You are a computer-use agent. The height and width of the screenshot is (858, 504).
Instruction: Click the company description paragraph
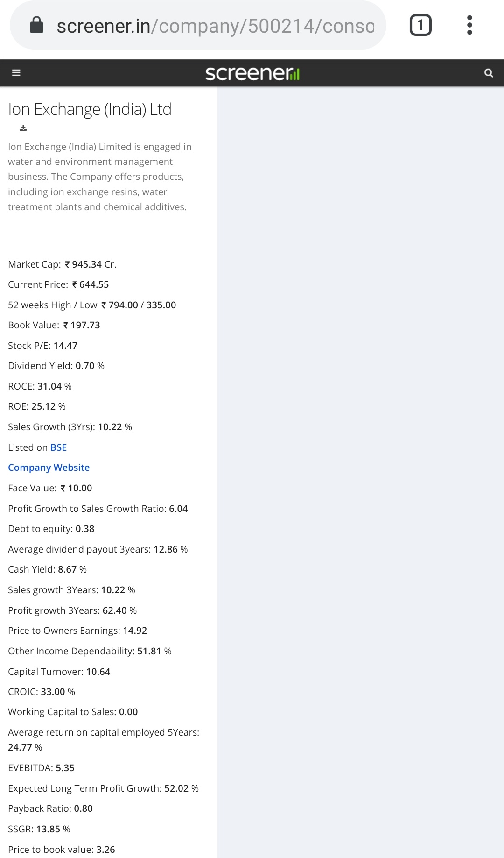99,177
